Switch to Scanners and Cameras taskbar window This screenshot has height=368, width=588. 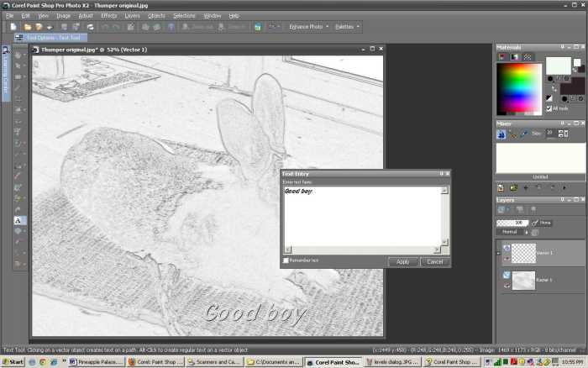point(213,362)
